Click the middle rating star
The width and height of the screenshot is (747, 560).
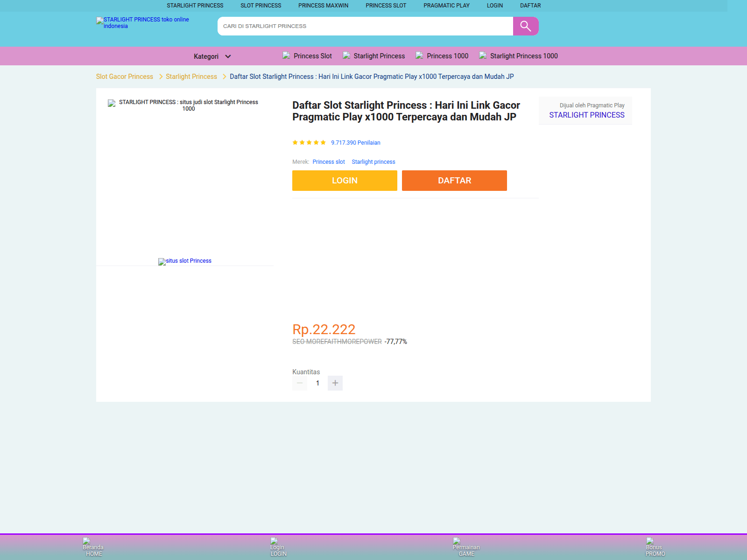309,142
